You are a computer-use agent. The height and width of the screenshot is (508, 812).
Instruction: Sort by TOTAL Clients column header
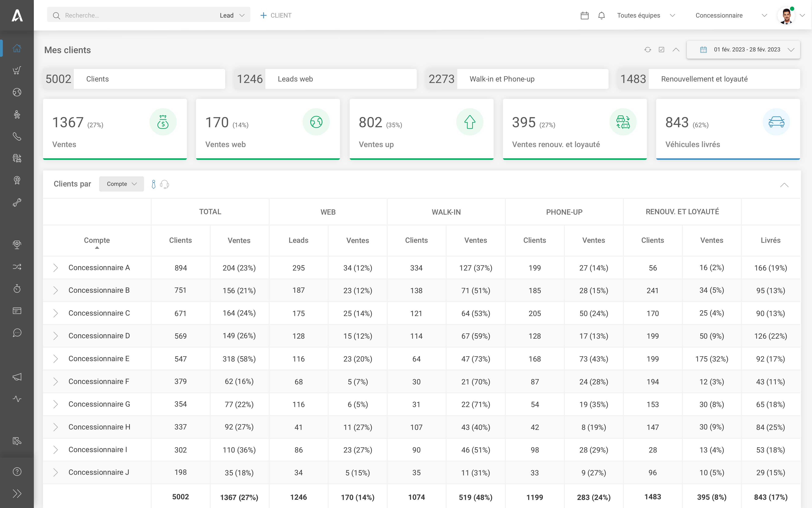[x=181, y=241]
